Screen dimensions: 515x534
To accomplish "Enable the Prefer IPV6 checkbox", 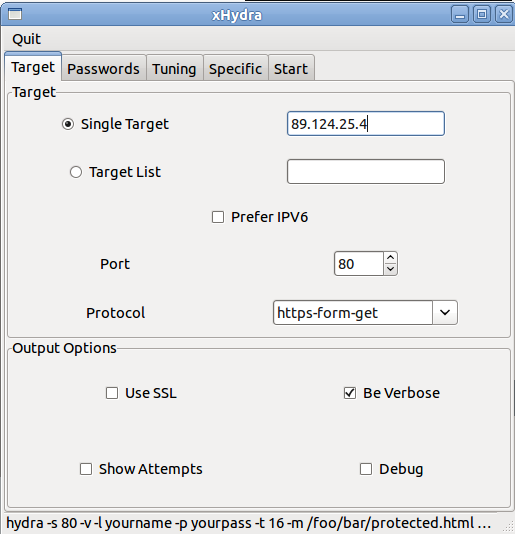I will pos(218,217).
